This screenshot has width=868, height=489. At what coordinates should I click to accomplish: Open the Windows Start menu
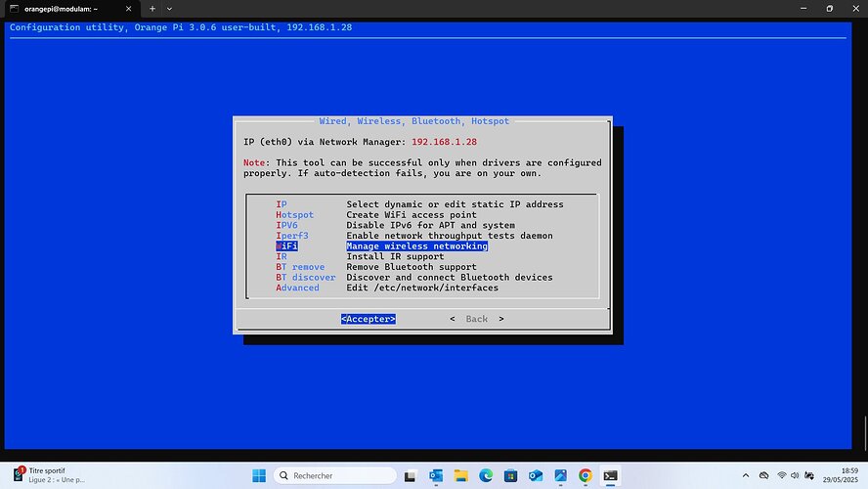[x=258, y=475]
